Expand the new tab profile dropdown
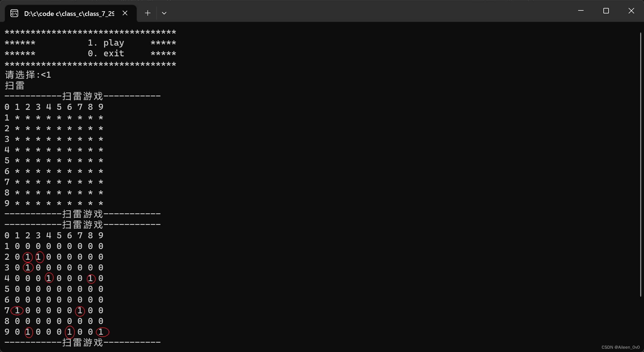This screenshot has width=644, height=352. coord(164,13)
